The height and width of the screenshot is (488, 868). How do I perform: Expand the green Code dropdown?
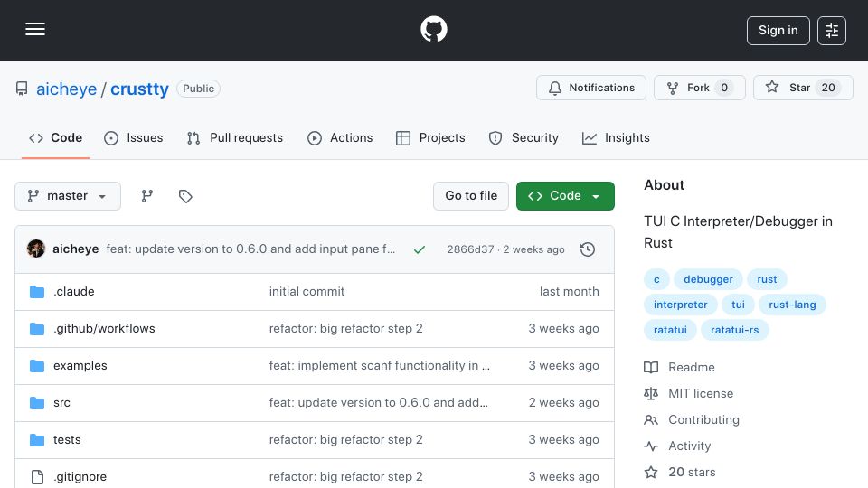tap(565, 196)
